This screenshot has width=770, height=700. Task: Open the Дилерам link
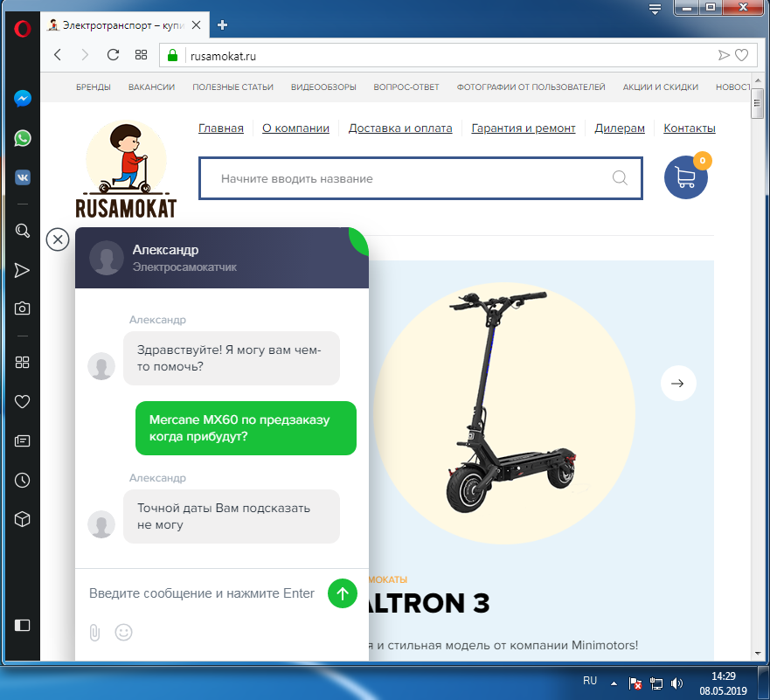[620, 128]
